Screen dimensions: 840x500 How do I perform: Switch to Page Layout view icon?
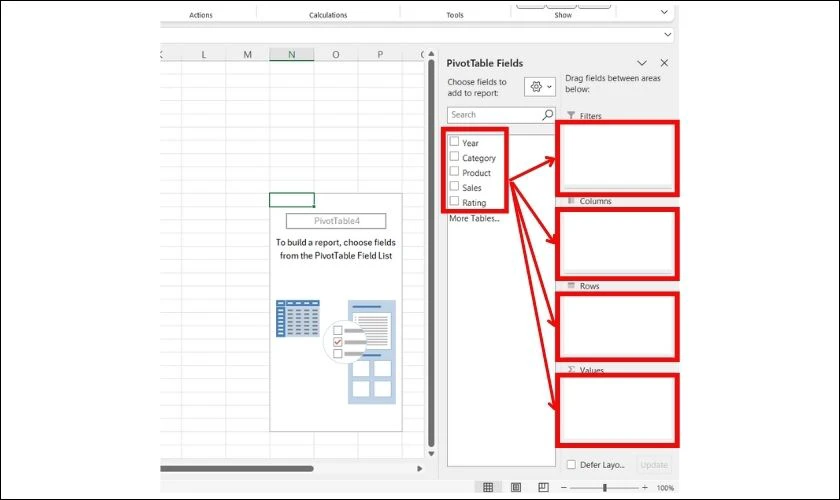(x=516, y=487)
